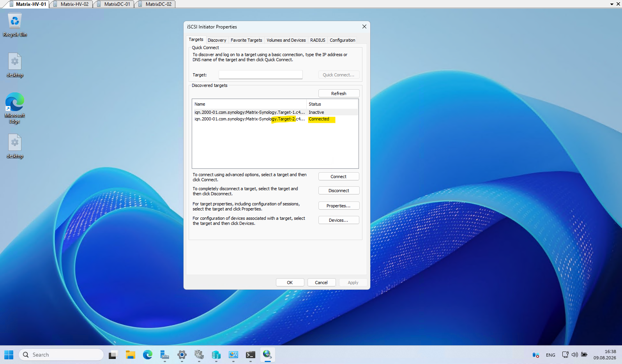The height and width of the screenshot is (364, 622).
Task: Click the Connect button
Action: (x=339, y=177)
